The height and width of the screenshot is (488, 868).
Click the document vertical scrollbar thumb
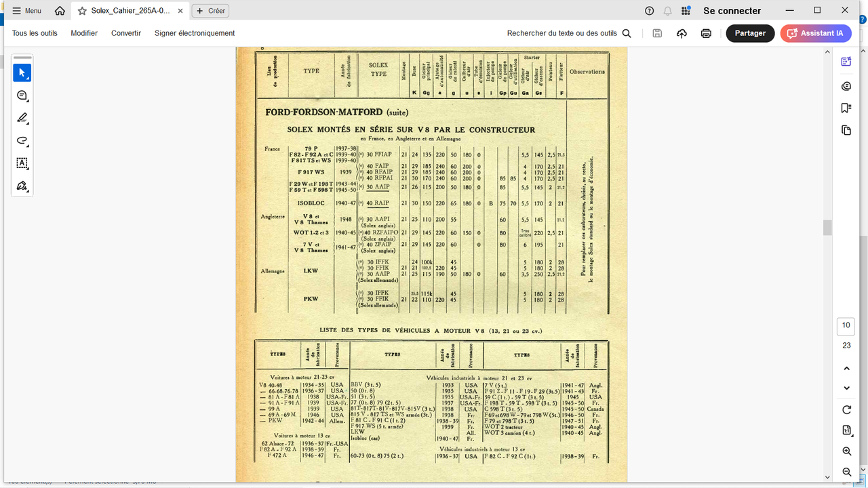tap(827, 228)
